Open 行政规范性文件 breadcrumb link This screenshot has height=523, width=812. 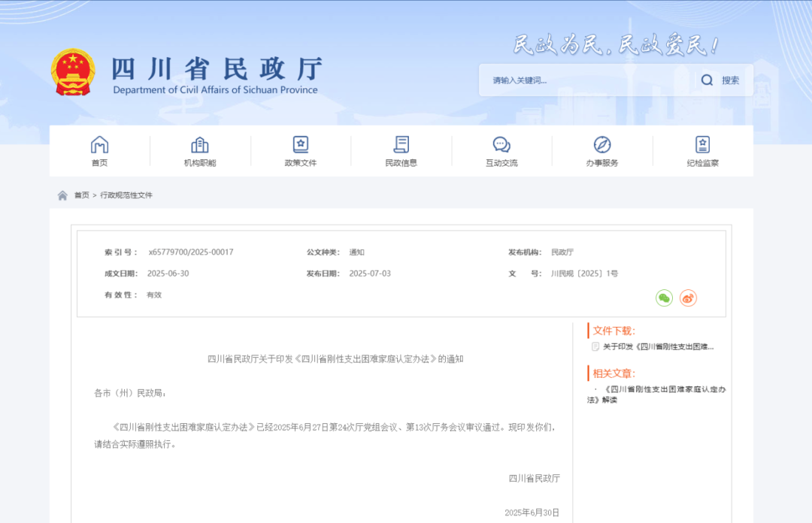(x=126, y=195)
